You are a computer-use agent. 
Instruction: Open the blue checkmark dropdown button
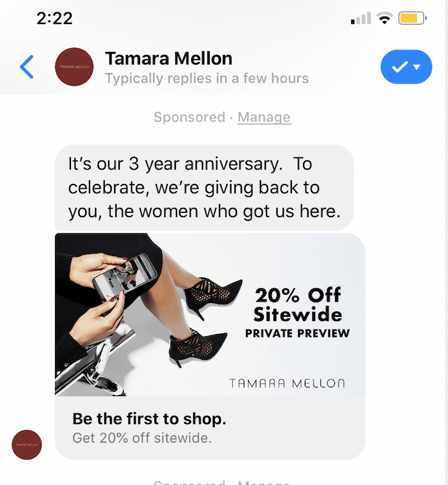[x=407, y=67]
